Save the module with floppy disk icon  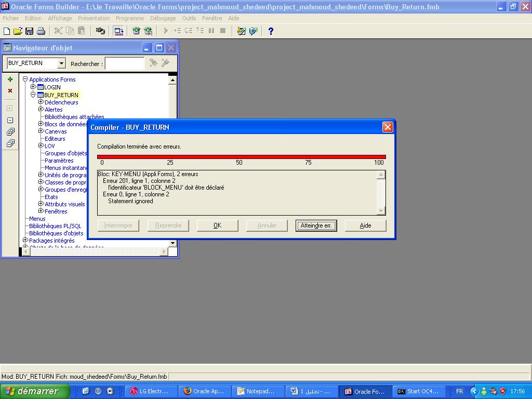[x=29, y=31]
